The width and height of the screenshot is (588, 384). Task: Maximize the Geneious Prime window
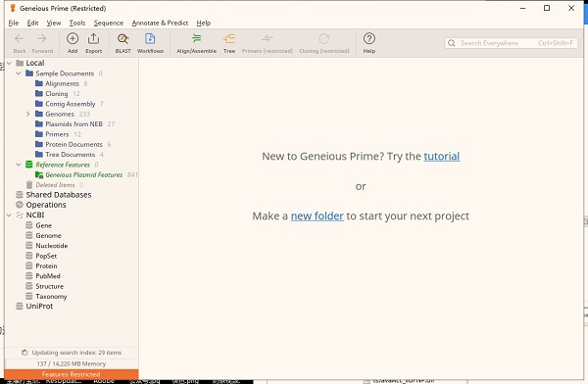tap(547, 8)
